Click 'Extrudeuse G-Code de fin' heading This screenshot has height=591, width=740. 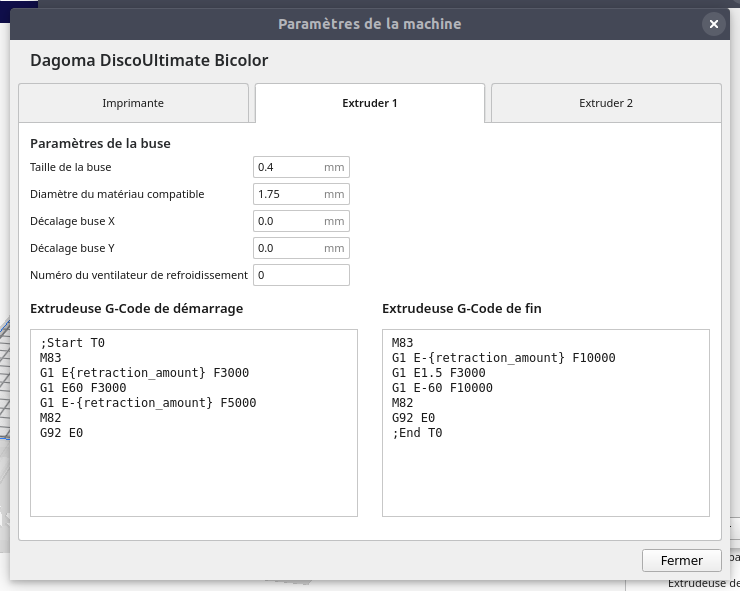click(x=462, y=309)
